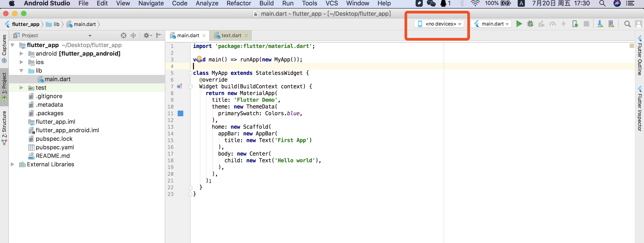Screen dimensions: 644x243
Task: Switch to the text.dart editor tab
Action: click(x=231, y=36)
